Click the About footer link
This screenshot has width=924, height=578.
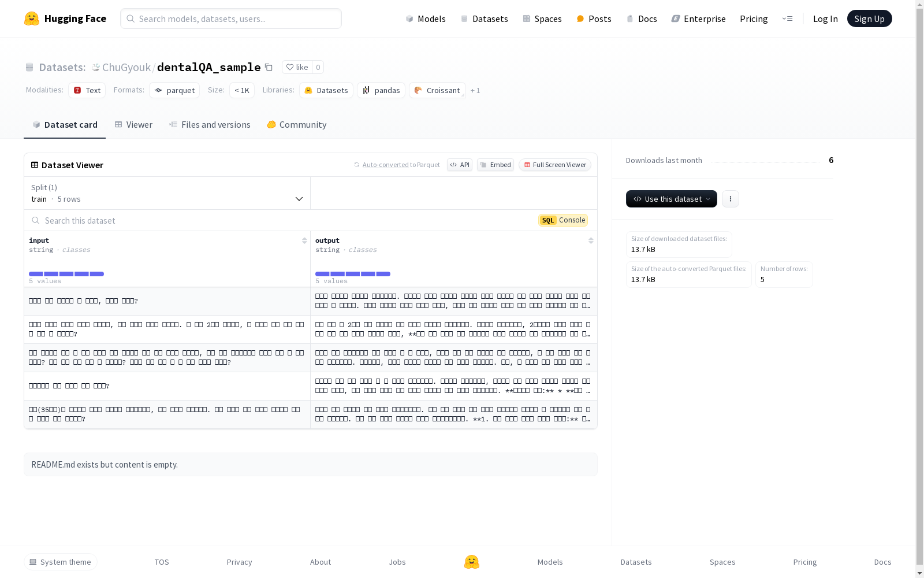[321, 562]
